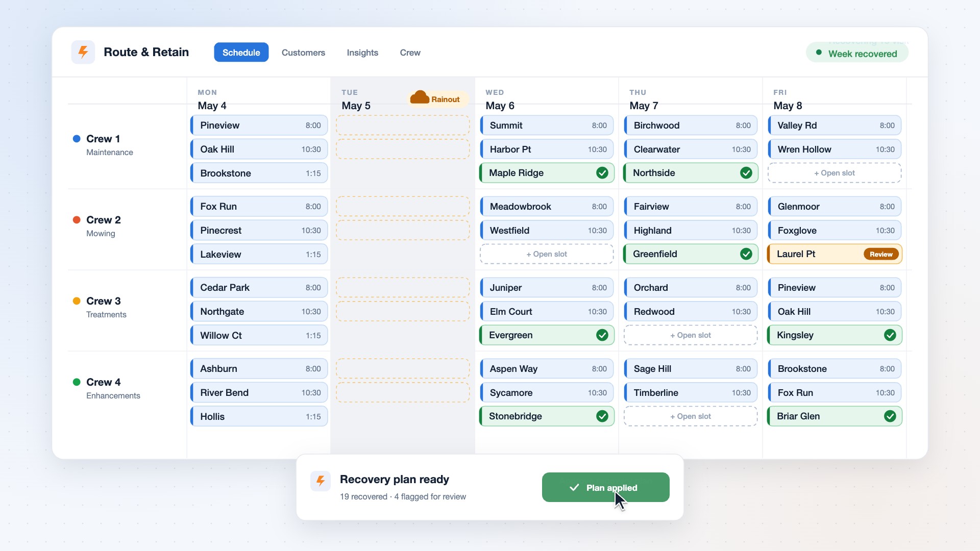
Task: Select the Aspen Way job on Wednesday
Action: [x=547, y=369]
